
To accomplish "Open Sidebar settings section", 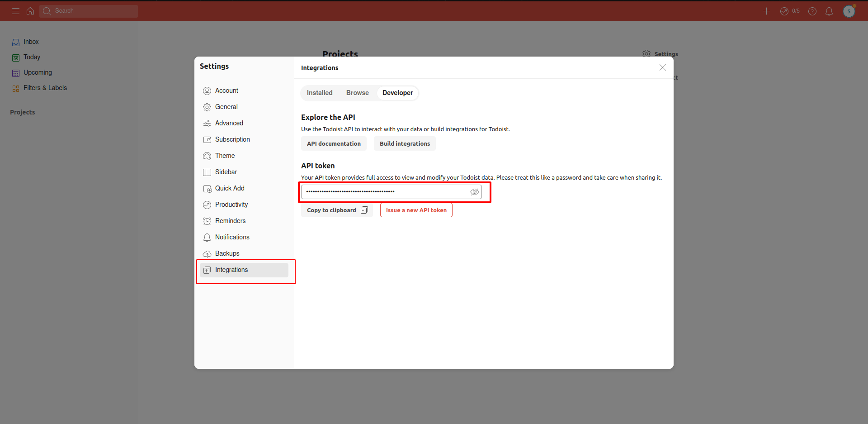I will [244, 172].
